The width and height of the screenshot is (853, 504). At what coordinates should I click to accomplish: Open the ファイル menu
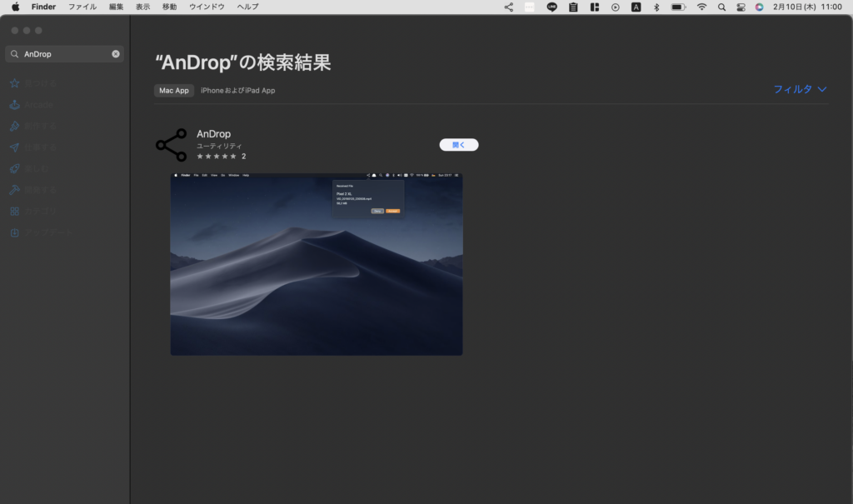point(82,7)
